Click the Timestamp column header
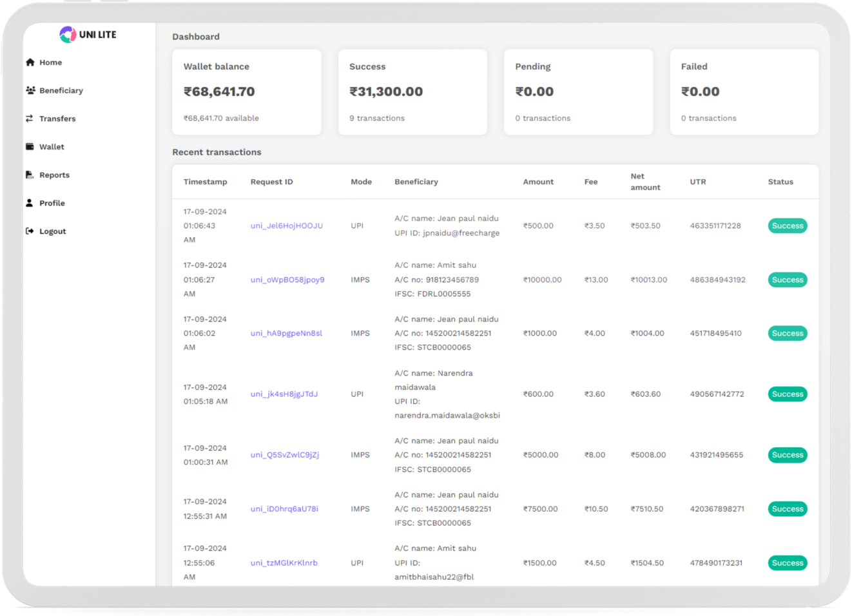The width and height of the screenshot is (852, 616). point(205,182)
